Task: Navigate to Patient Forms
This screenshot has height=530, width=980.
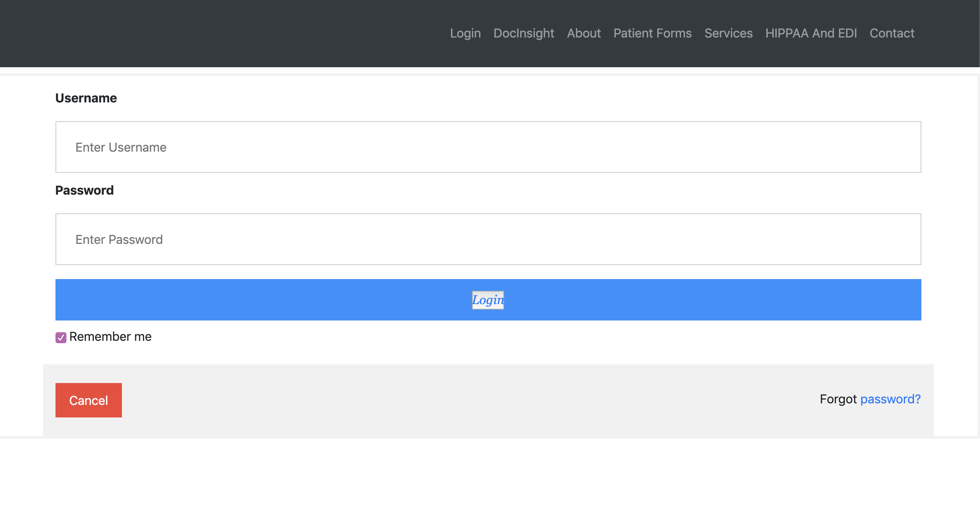Action: click(652, 33)
